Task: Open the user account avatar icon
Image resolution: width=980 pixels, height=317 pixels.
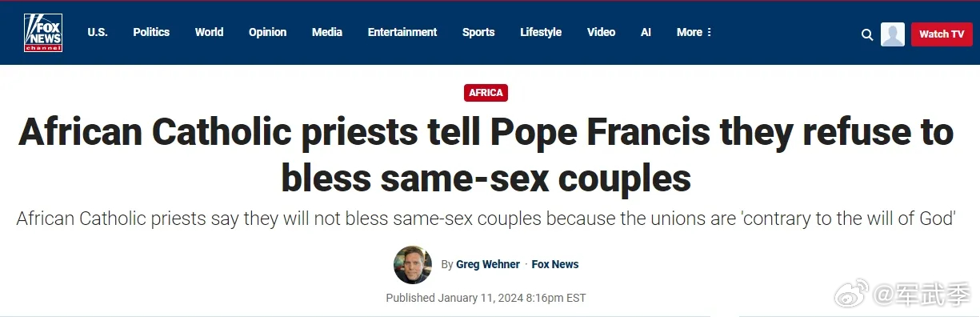Action: 893,34
